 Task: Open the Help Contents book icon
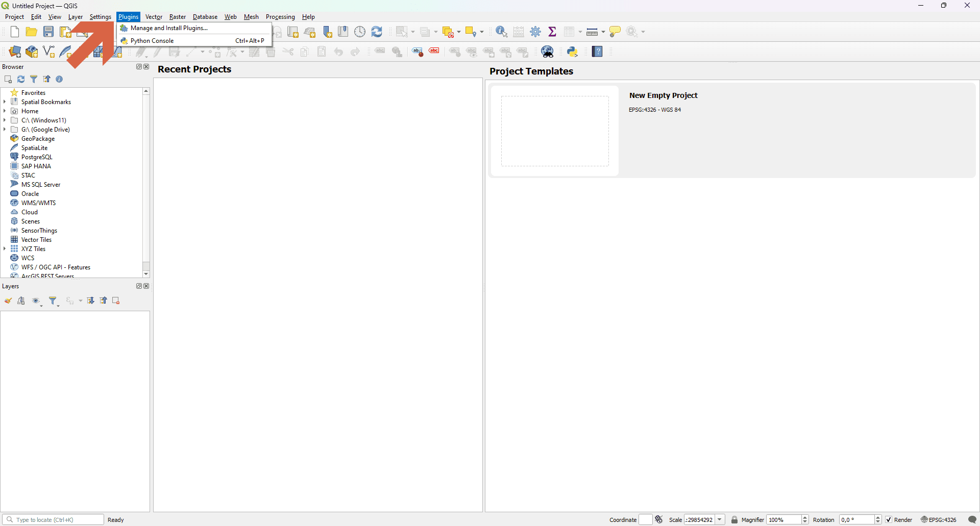point(598,52)
